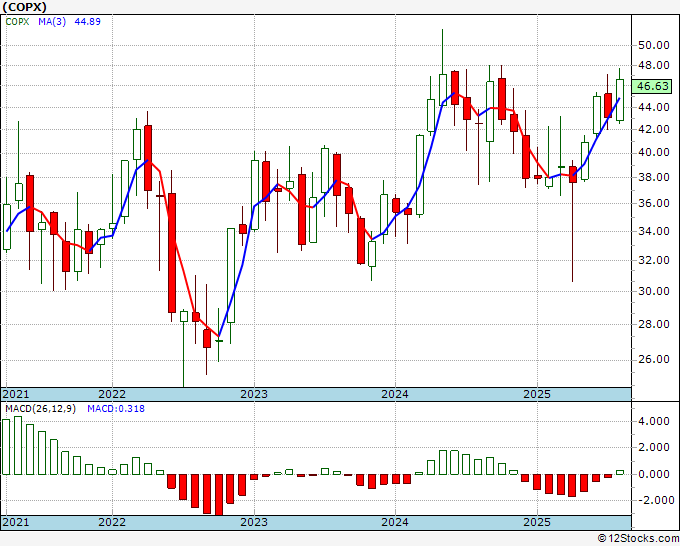Viewport: 680px width, 546px height.
Task: Click the 42.00 price axis label
Action: (653, 129)
